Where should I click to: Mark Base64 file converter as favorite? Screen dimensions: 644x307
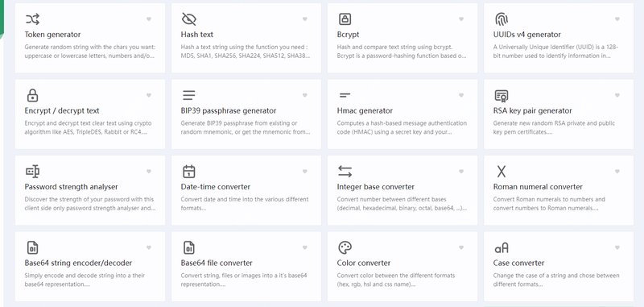point(305,247)
